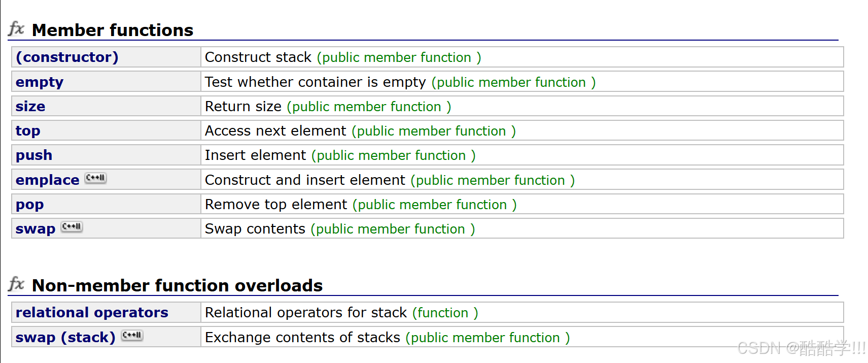Click the C++11 badge next to swap (stack)
The height and width of the screenshot is (363, 868).
(132, 336)
